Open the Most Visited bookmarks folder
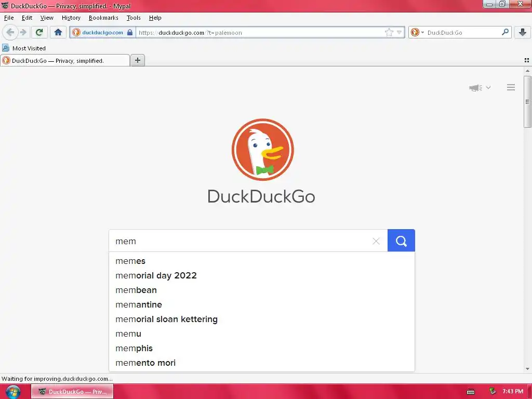This screenshot has width=532, height=399. 24,48
